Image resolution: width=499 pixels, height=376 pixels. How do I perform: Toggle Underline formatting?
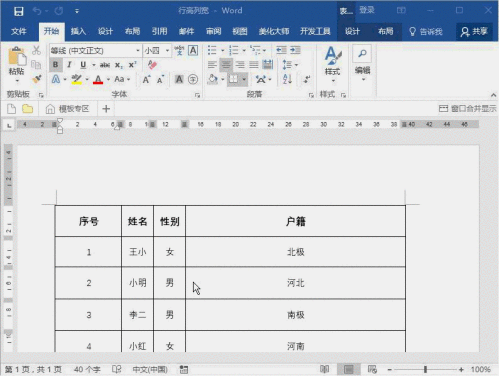(x=83, y=65)
